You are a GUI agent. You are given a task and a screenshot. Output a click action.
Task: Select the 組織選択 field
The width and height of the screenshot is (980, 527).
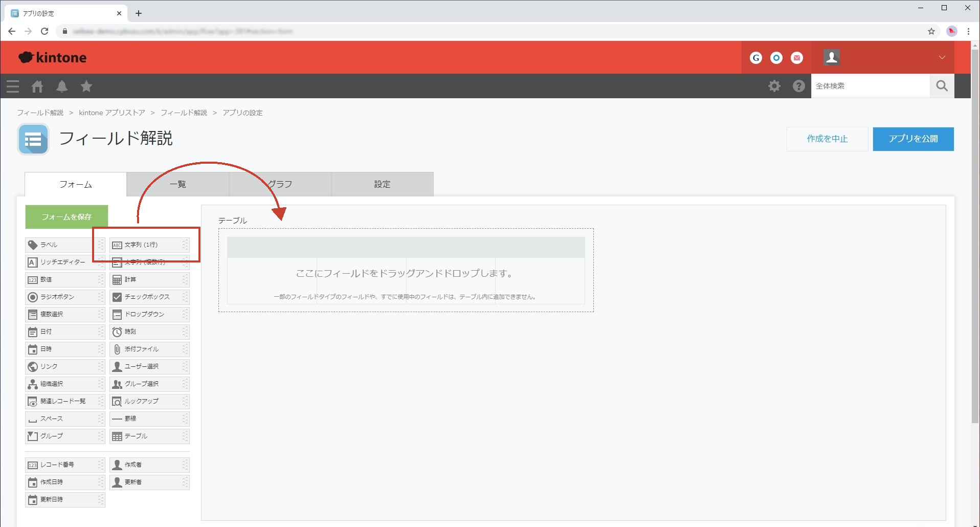[65, 384]
